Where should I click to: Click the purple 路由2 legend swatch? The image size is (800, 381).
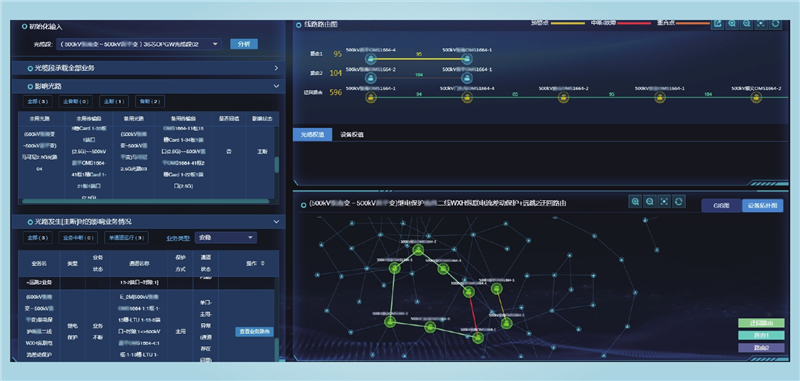coord(761,347)
